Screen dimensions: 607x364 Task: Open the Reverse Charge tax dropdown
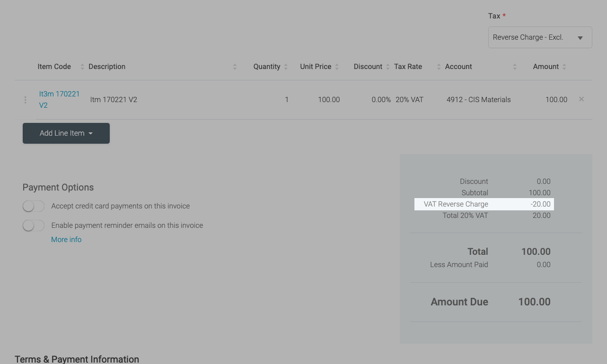(540, 37)
